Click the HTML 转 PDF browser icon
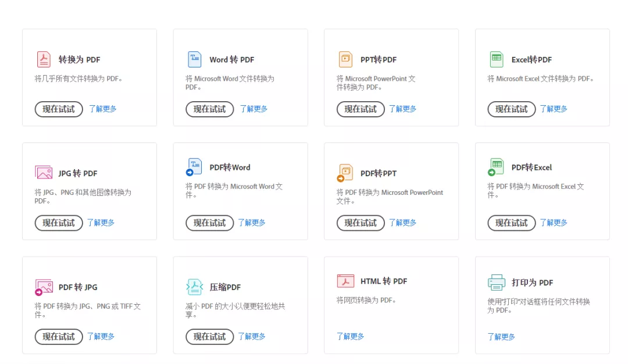Image resolution: width=628 pixels, height=364 pixels. click(x=345, y=281)
